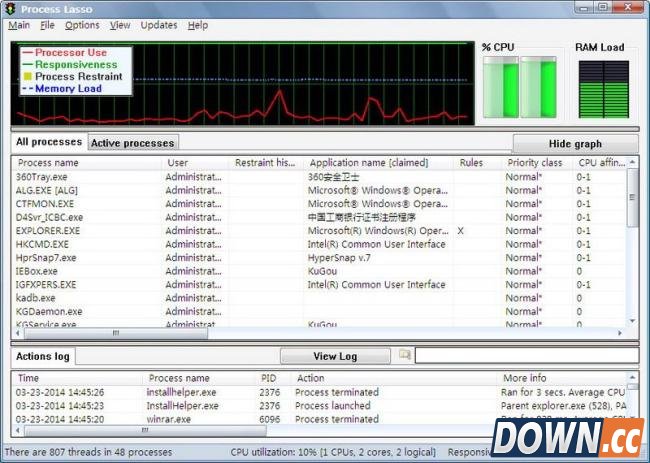Click the Process Lasso title bar icon
Screen dimensions: 650x463
(x=10, y=9)
